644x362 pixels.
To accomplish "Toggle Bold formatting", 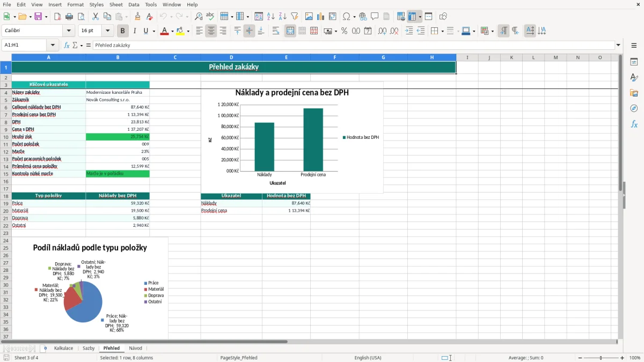I will tap(123, 31).
